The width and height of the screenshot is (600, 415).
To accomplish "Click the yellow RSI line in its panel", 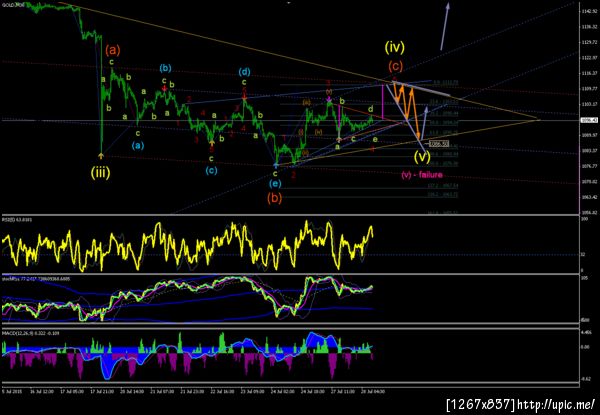I will tap(188, 245).
